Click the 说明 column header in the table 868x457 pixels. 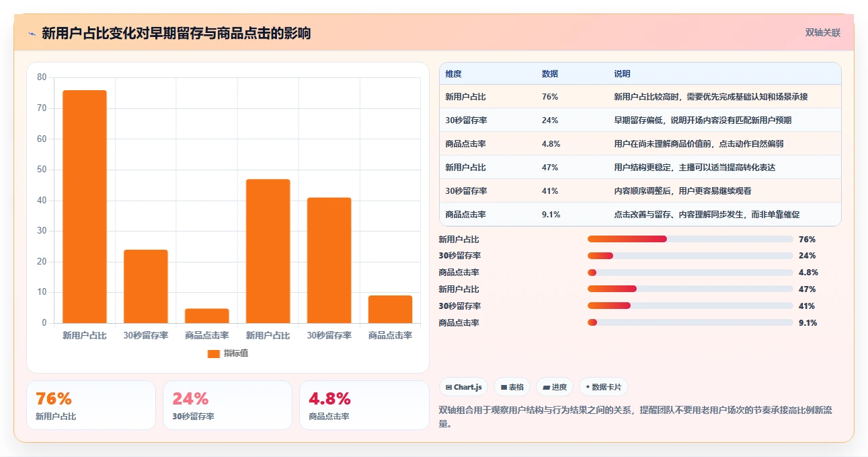[622, 74]
